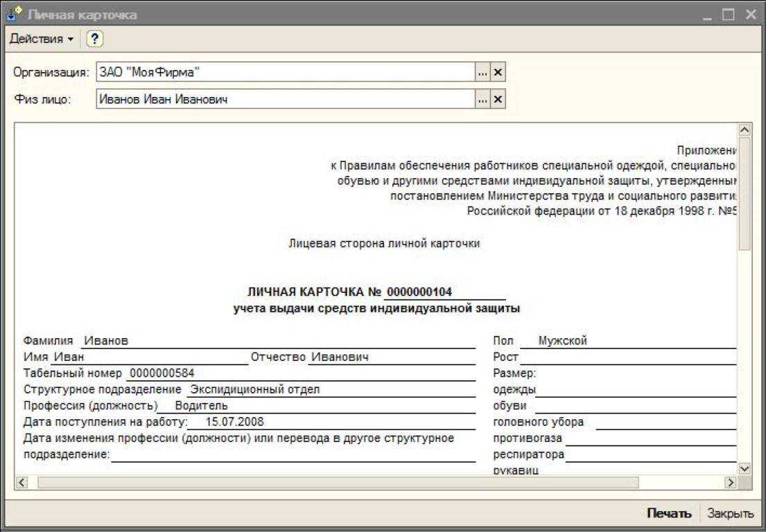766x532 pixels.
Task: Click the Физ лицо input field
Action: click(x=284, y=99)
